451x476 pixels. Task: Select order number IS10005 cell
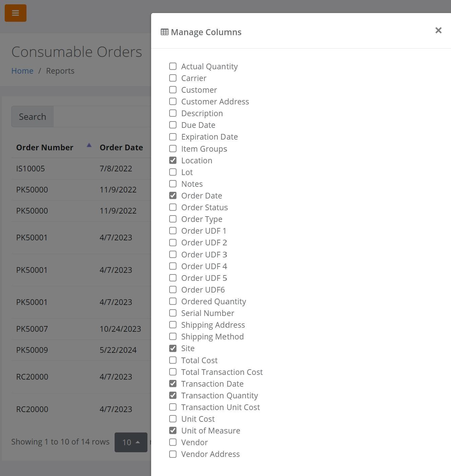click(30, 168)
